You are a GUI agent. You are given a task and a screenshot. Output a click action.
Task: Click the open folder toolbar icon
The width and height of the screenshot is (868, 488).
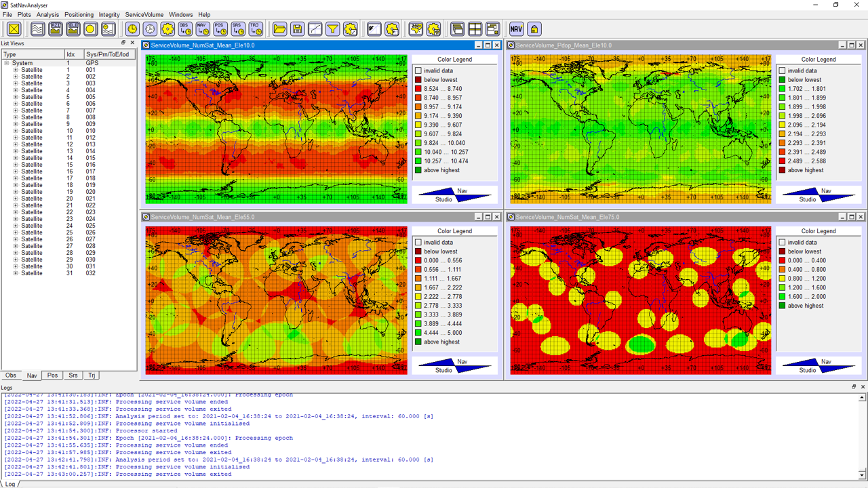click(x=279, y=28)
